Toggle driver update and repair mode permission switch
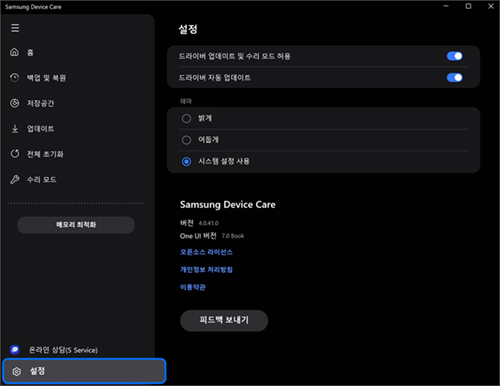This screenshot has width=500, height=386. point(455,56)
